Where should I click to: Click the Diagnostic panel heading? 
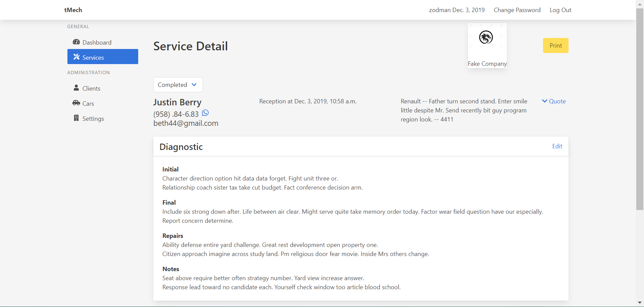click(x=181, y=147)
